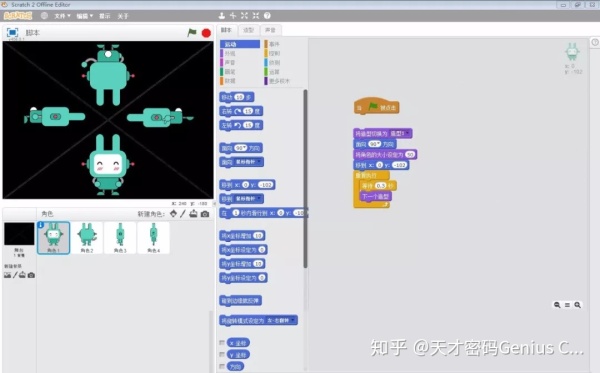Open the 文件 menu
Image resolution: width=600 pixels, height=373 pixels.
pos(62,16)
